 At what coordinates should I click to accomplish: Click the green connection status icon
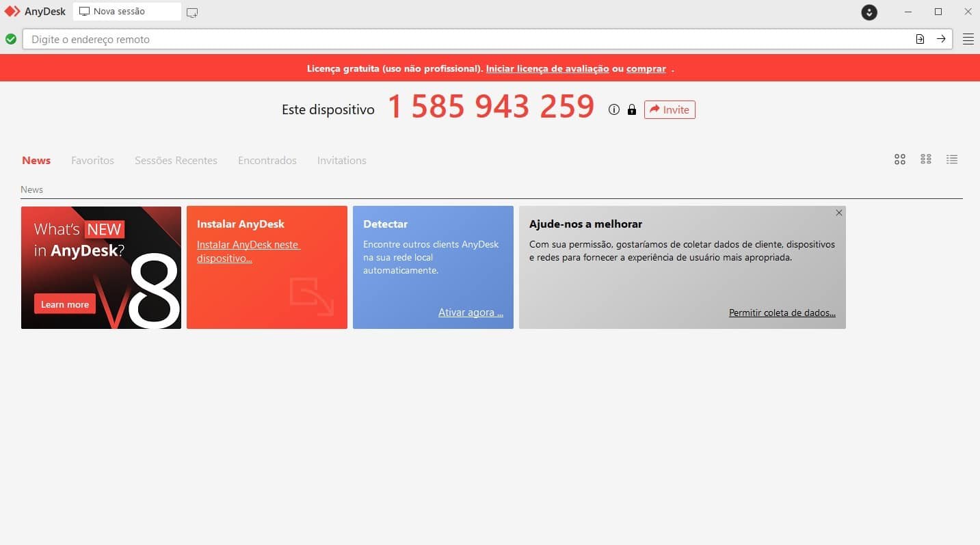tap(11, 39)
